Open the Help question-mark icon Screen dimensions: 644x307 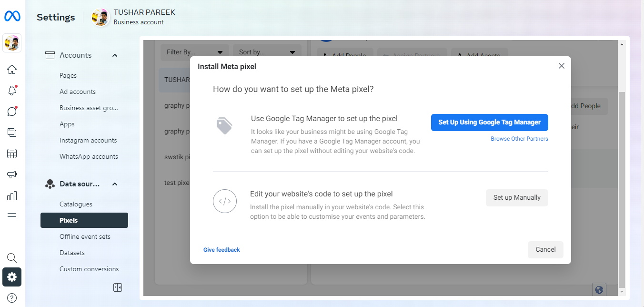pos(11,296)
